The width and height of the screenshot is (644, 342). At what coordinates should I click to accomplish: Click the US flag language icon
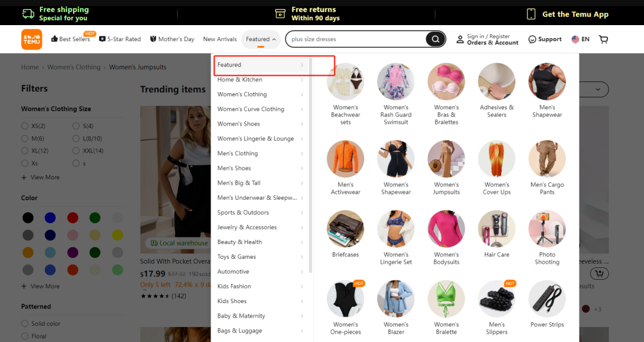[575, 39]
